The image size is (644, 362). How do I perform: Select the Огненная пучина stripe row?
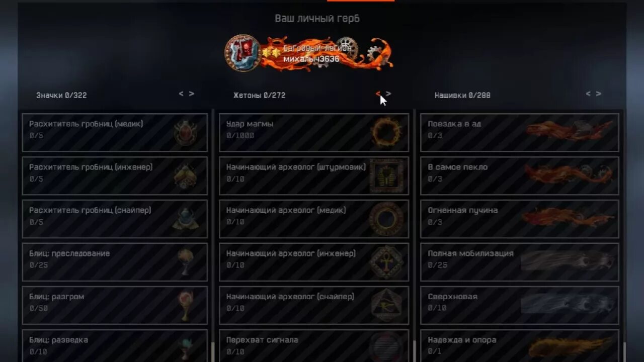pyautogui.click(x=519, y=219)
